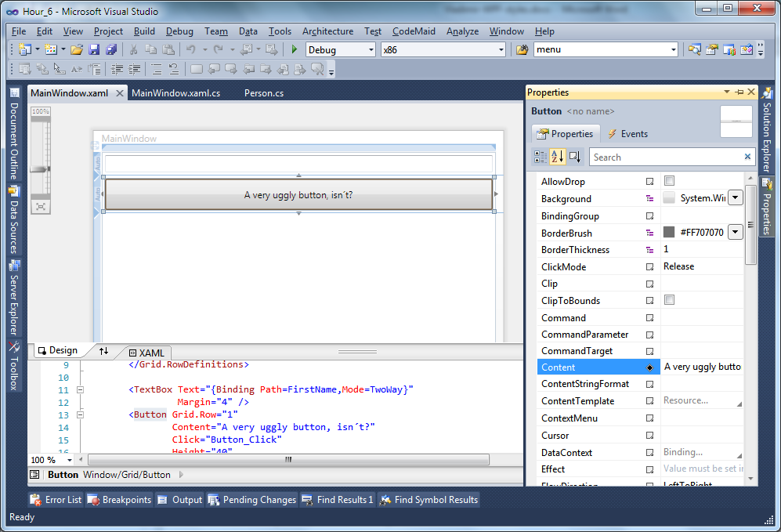This screenshot has width=781, height=532.
Task: Toggle alphabetical sort in Properties panel
Action: click(558, 157)
